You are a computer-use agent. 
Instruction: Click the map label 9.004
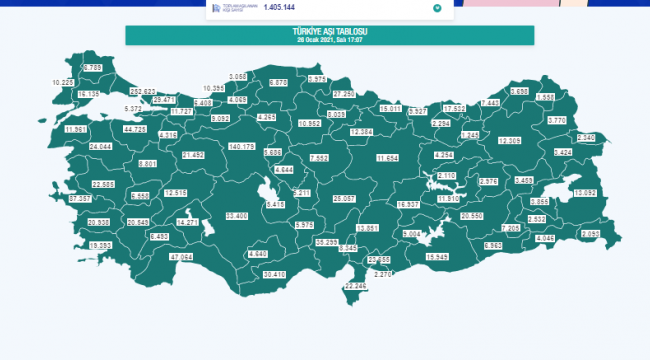[412, 234]
